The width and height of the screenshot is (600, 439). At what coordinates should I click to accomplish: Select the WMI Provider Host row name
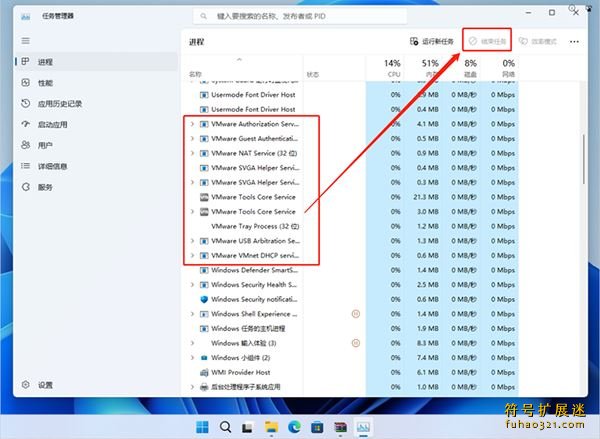point(240,372)
